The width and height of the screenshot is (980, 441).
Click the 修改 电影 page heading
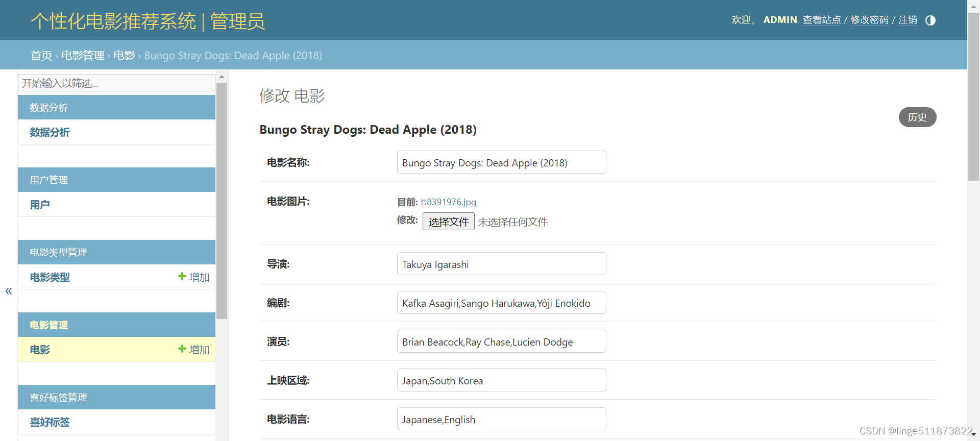click(292, 95)
